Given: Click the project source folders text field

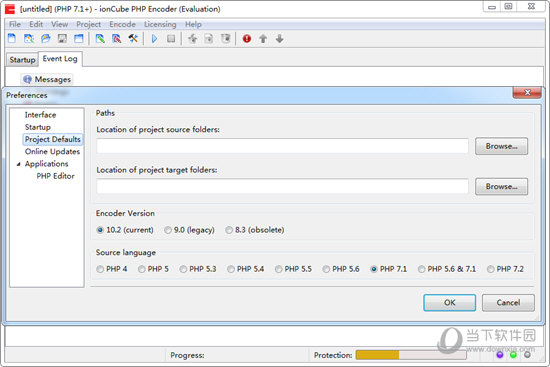Looking at the screenshot, I should pyautogui.click(x=282, y=146).
